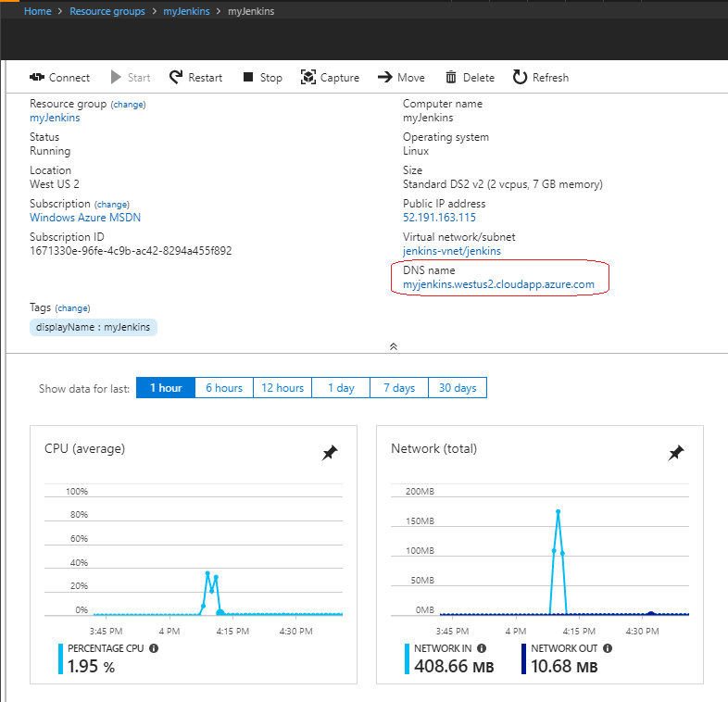Click the Delete trash can icon

[x=451, y=77]
